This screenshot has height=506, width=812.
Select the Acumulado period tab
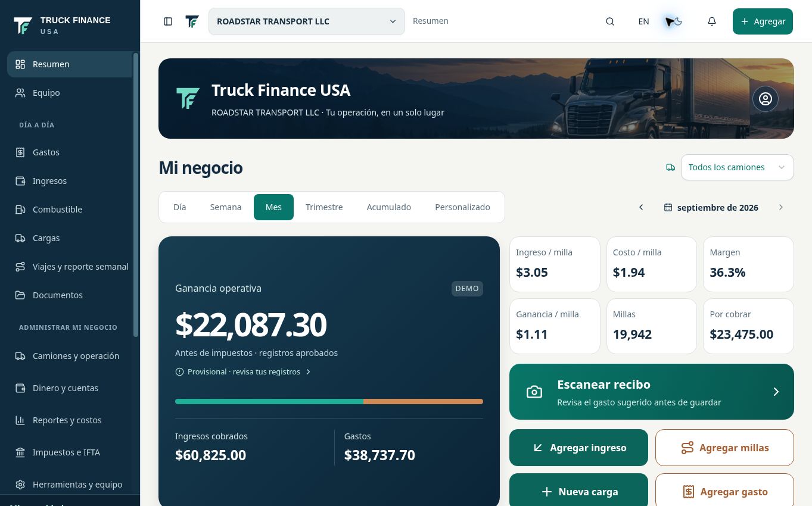tap(389, 207)
